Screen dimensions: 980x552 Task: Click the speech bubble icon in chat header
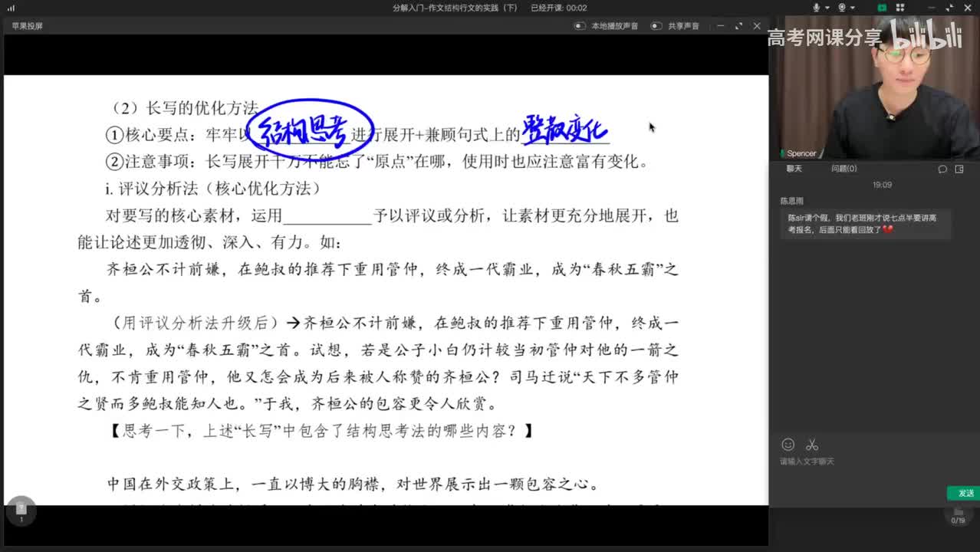point(942,169)
